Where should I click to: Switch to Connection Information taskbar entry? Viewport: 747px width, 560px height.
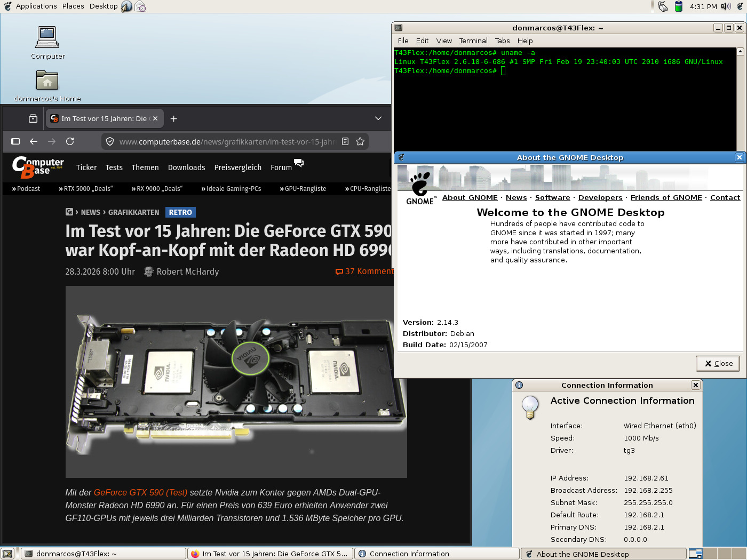[x=436, y=554]
